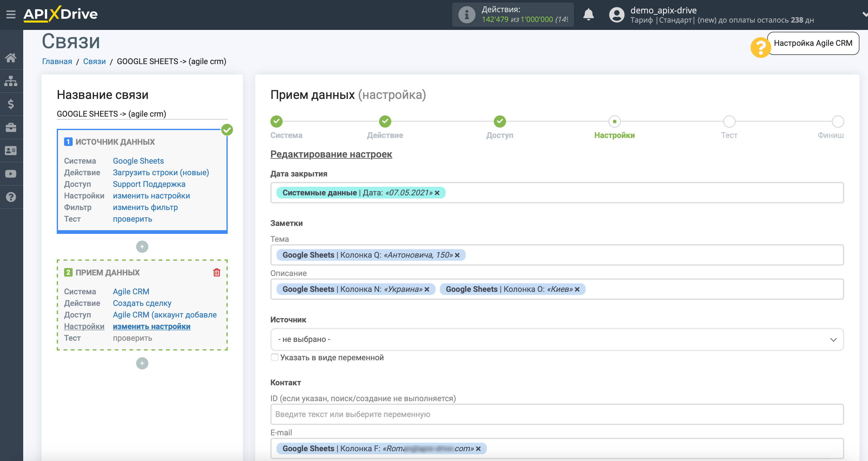868x461 pixels.
Task: Click the source 'проверить' test link
Action: 132,219
